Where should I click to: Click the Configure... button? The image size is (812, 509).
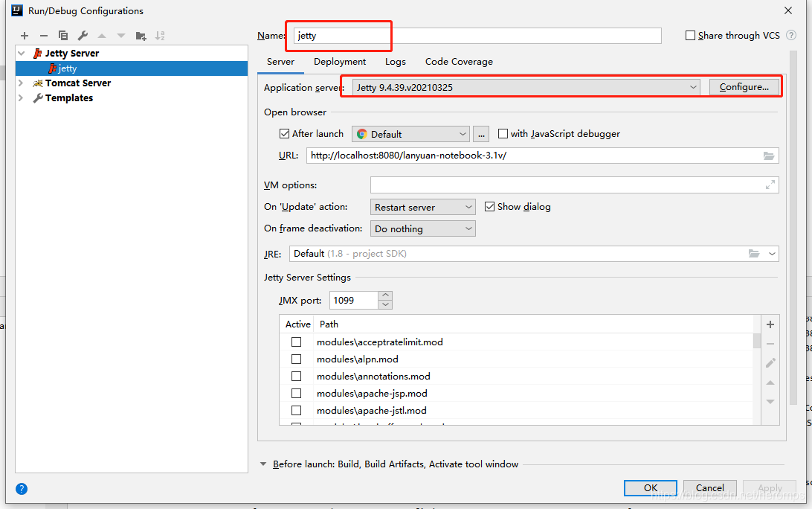tap(744, 87)
